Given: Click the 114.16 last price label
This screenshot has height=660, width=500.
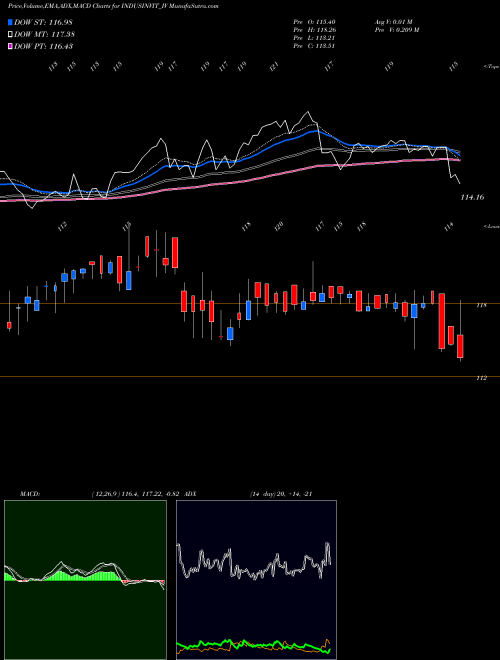Looking at the screenshot, I should click(472, 197).
